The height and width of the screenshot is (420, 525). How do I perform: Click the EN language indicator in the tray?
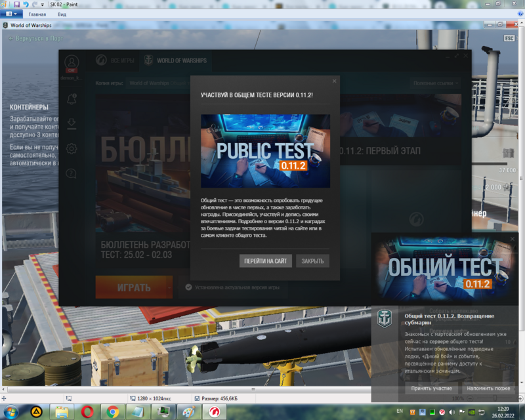(x=400, y=411)
